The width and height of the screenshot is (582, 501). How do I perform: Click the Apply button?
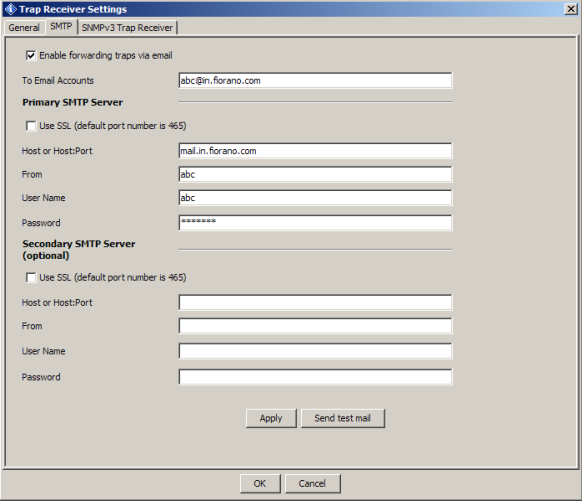271,418
